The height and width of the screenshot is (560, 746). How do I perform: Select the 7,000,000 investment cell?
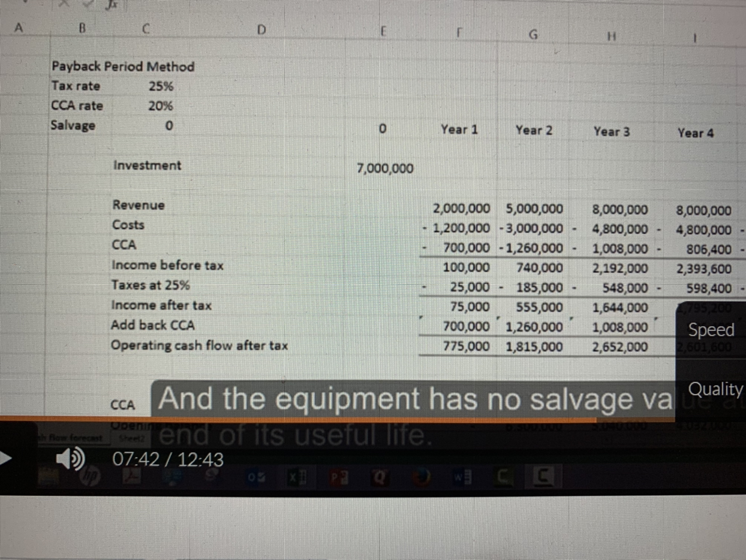pos(385,169)
